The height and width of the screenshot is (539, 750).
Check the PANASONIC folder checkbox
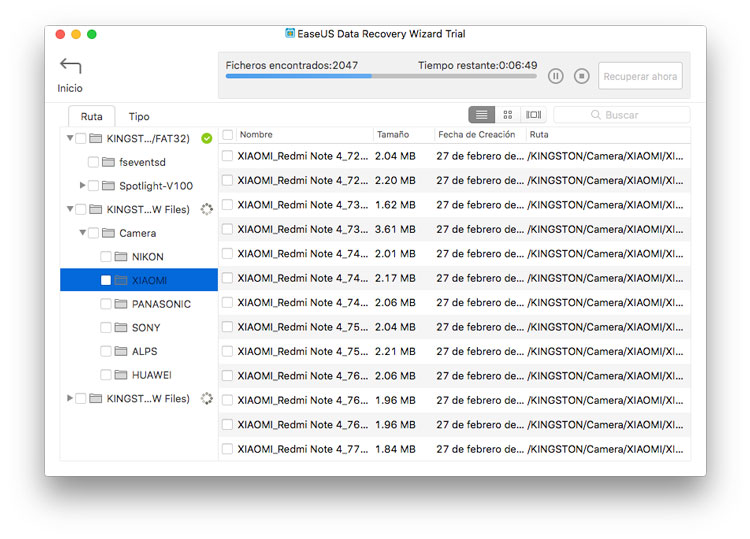click(106, 304)
